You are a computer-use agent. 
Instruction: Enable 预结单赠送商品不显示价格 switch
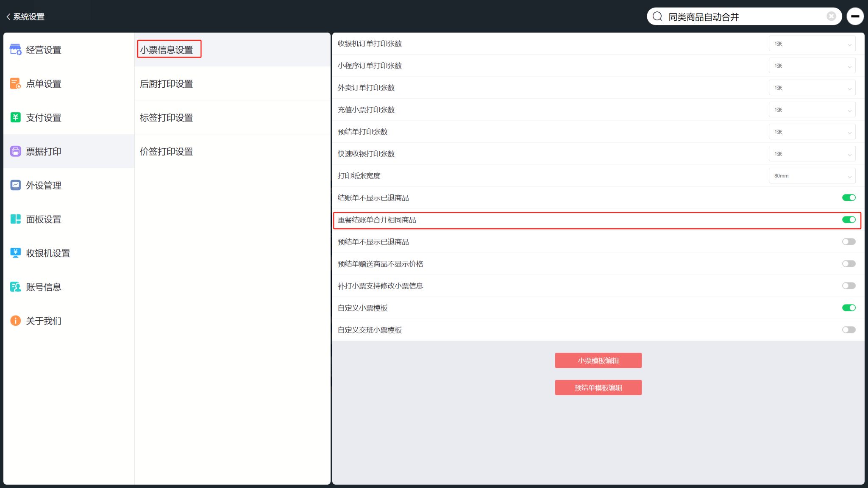pyautogui.click(x=849, y=263)
